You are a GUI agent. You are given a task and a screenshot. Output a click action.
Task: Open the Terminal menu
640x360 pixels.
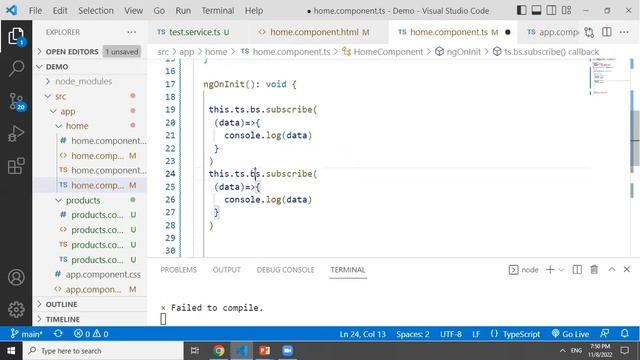point(218,11)
